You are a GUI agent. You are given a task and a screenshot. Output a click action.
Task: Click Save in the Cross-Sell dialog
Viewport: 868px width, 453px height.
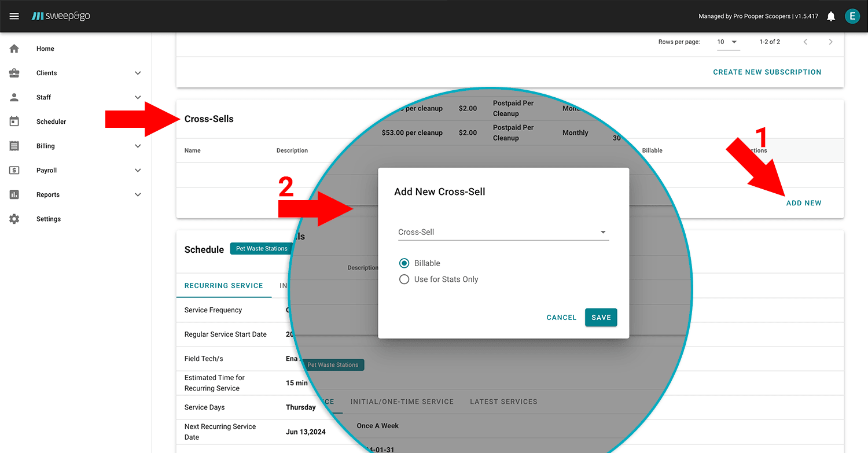click(601, 318)
